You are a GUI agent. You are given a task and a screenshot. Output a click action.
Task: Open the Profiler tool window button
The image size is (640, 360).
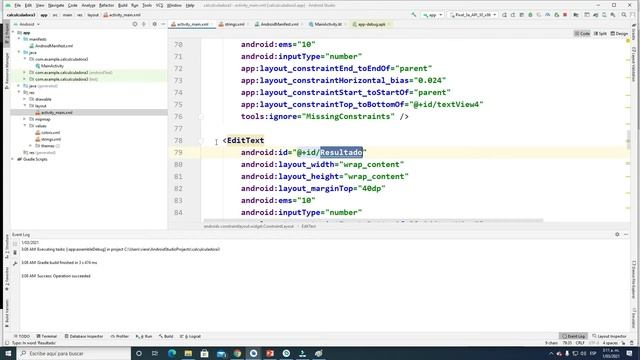120,336
